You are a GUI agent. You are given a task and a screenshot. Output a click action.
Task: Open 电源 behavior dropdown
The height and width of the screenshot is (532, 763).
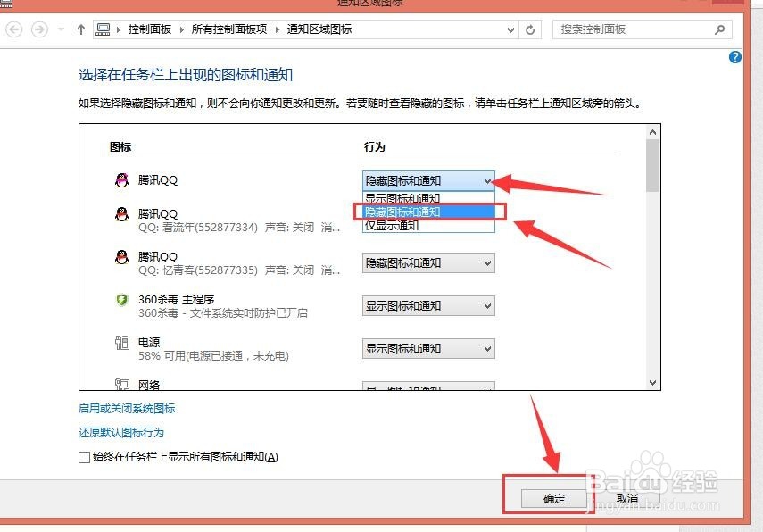428,348
